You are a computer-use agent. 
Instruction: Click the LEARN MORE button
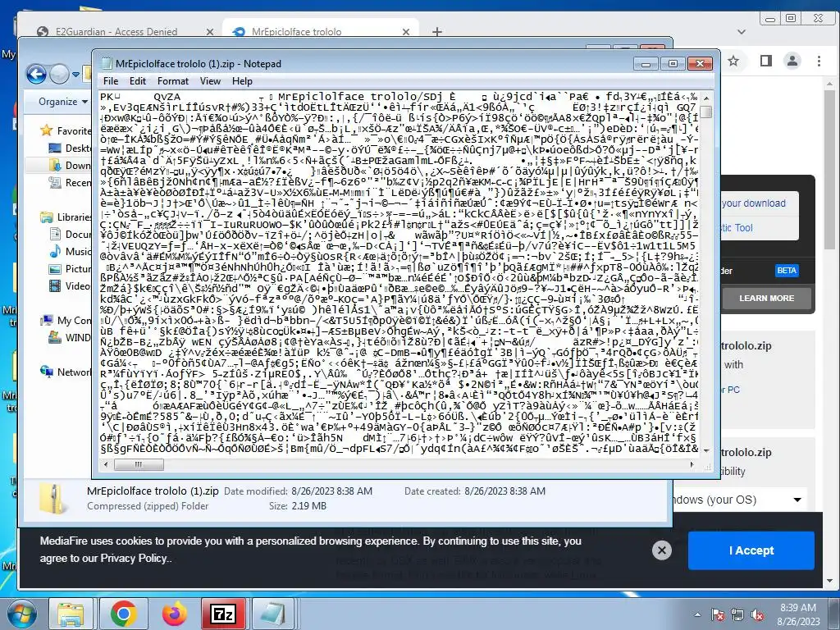(x=767, y=298)
